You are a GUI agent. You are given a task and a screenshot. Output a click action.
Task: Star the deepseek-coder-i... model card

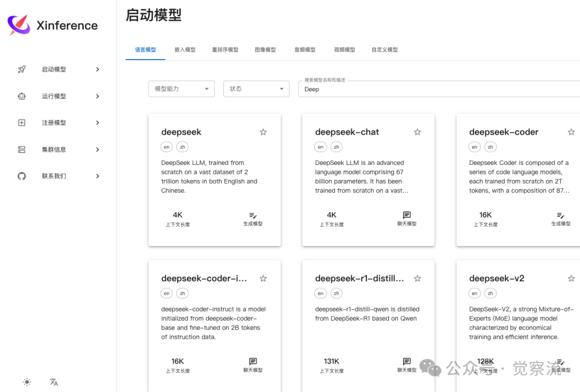tap(263, 279)
